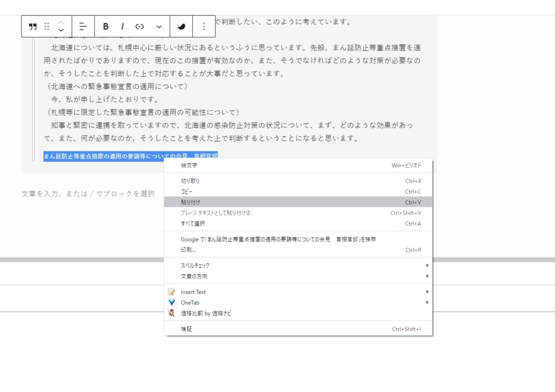Select コピー in the context menu

click(186, 192)
